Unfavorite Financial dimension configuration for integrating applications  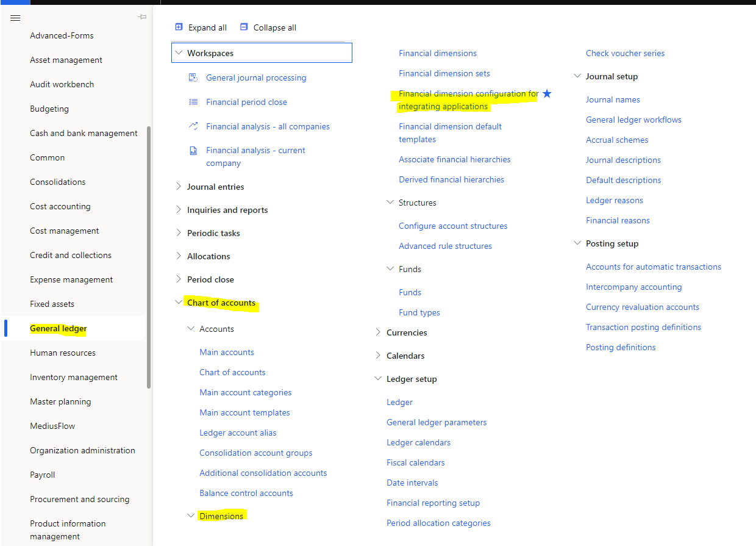(547, 93)
